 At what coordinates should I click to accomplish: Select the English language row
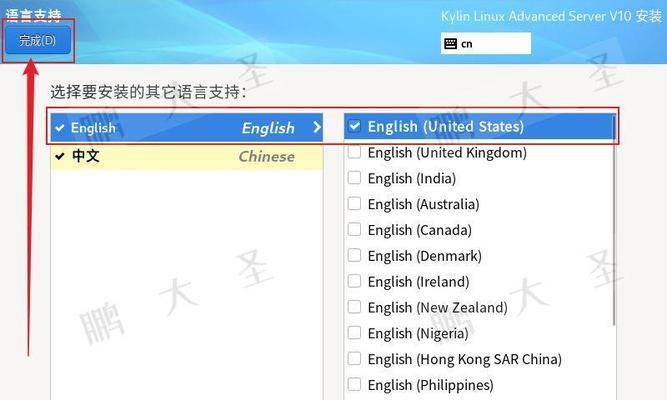(187, 127)
